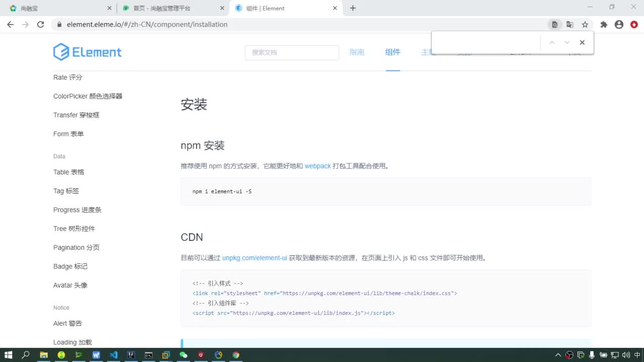
Task: Open Badge 标记 in sidebar
Action: pyautogui.click(x=70, y=266)
